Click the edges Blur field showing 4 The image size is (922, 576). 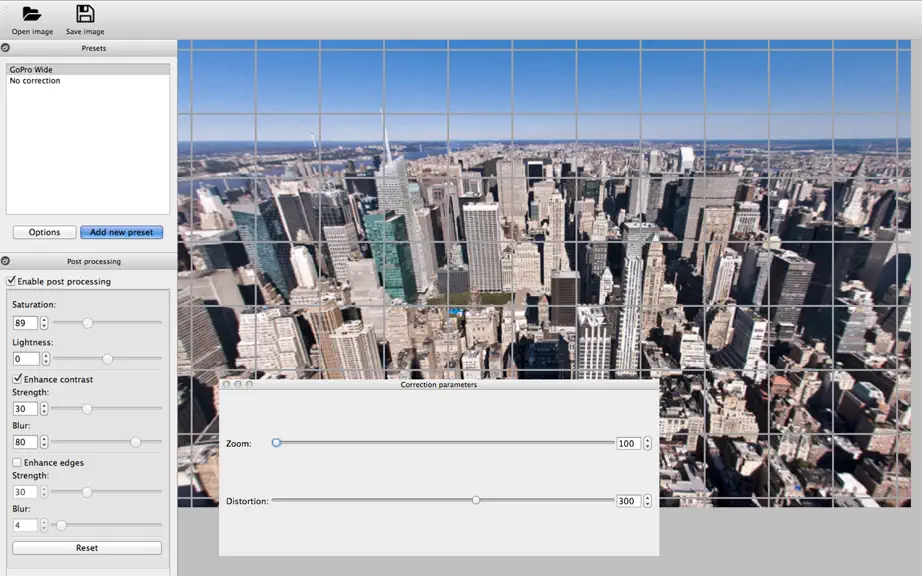pos(25,525)
